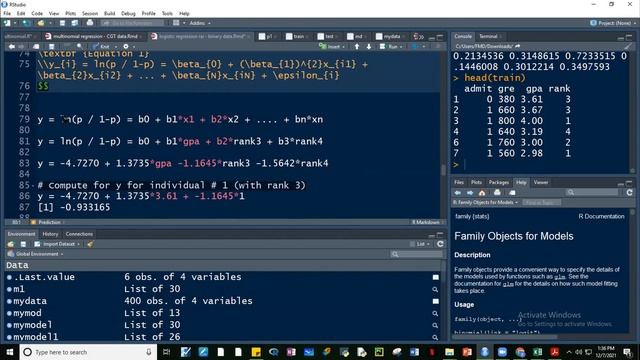Open the multinomial regression Rmd tab

(x=95, y=36)
